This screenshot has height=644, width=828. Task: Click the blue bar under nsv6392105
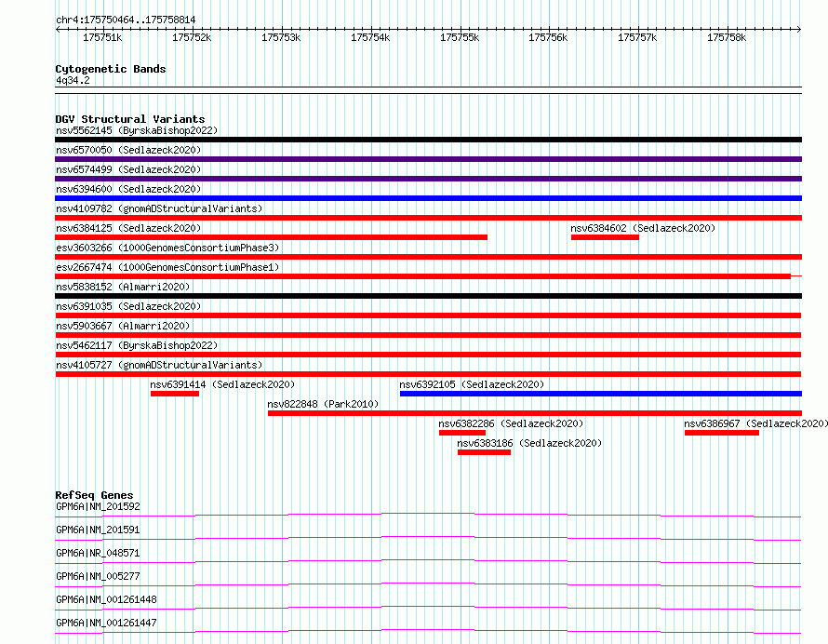(x=601, y=394)
